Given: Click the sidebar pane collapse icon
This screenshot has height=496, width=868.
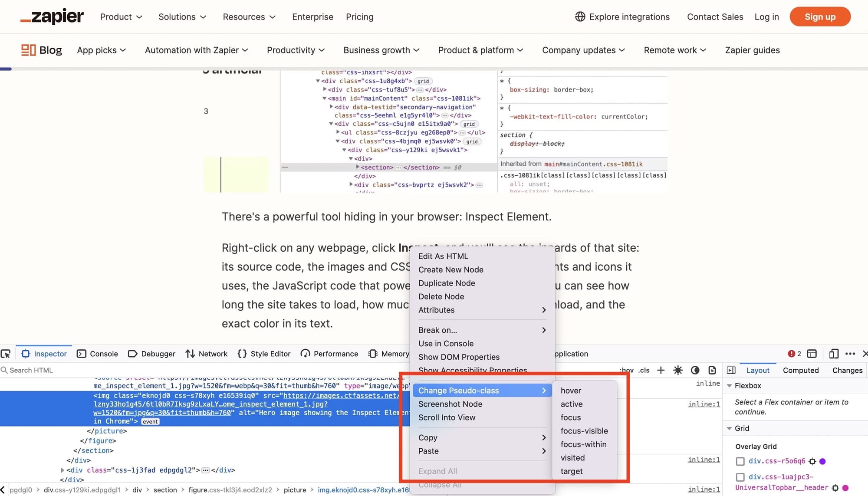Looking at the screenshot, I should pyautogui.click(x=731, y=370).
